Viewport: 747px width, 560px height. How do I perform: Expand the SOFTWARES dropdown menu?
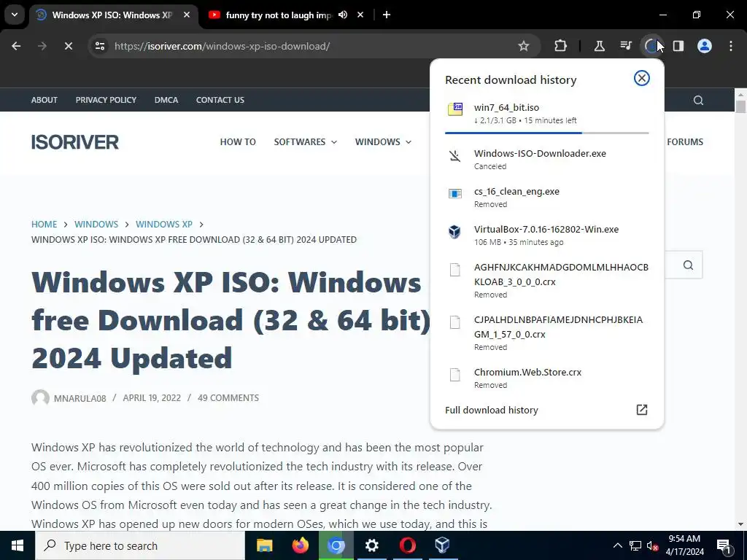tap(306, 142)
